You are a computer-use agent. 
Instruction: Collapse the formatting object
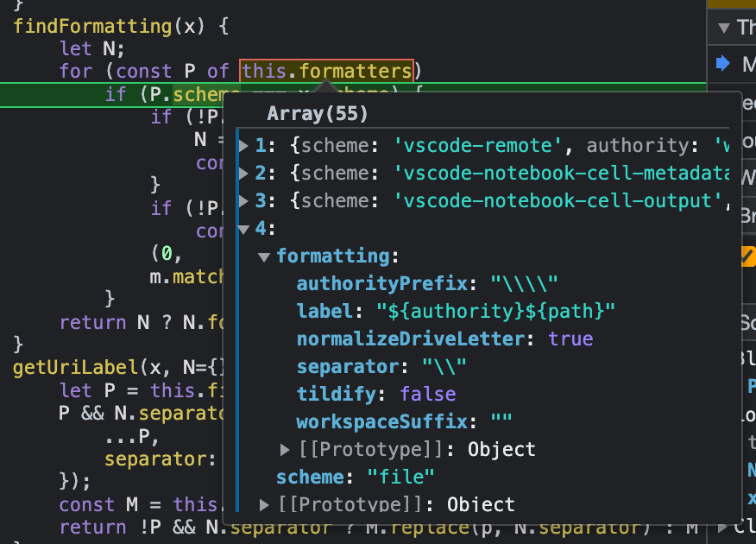(263, 256)
